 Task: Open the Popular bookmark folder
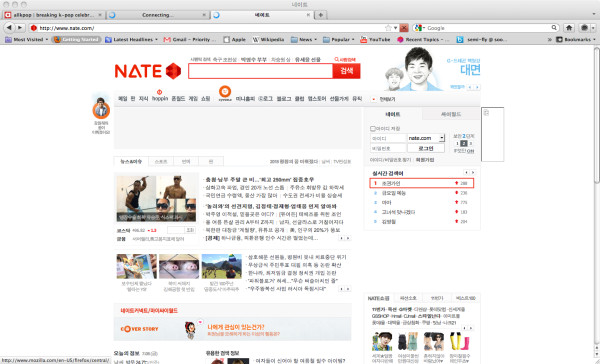coord(339,39)
